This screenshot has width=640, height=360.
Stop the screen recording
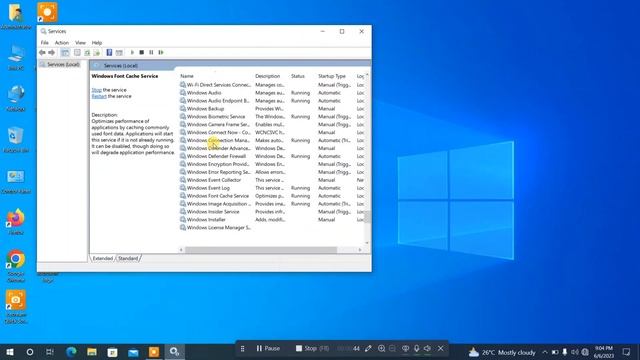[312, 349]
